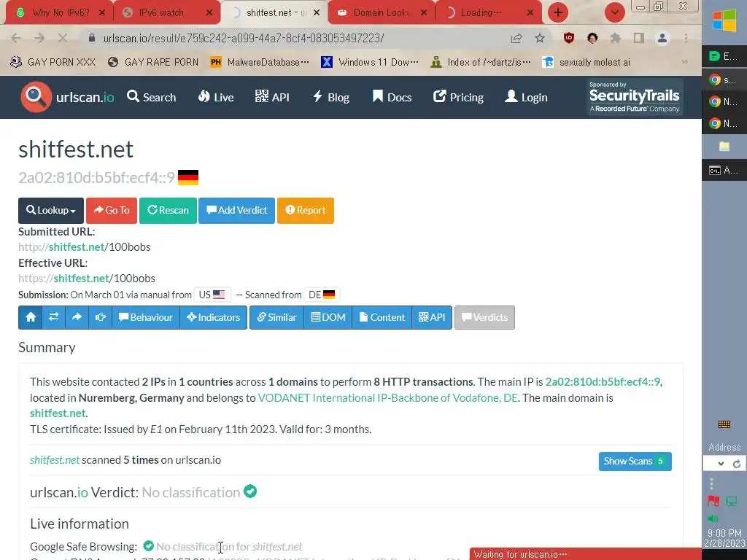Image resolution: width=747 pixels, height=560 pixels.
Task: Click the Show Scans button
Action: click(635, 462)
